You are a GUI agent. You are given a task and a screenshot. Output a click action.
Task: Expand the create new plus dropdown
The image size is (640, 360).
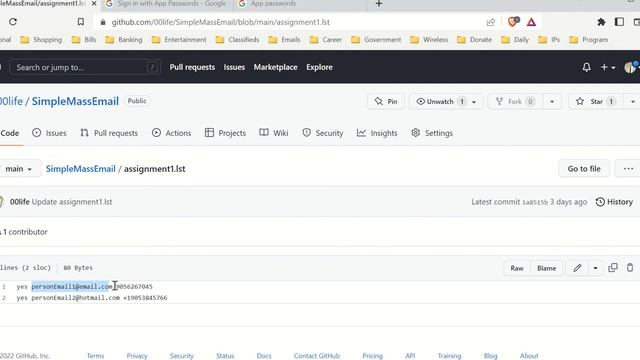tap(608, 67)
